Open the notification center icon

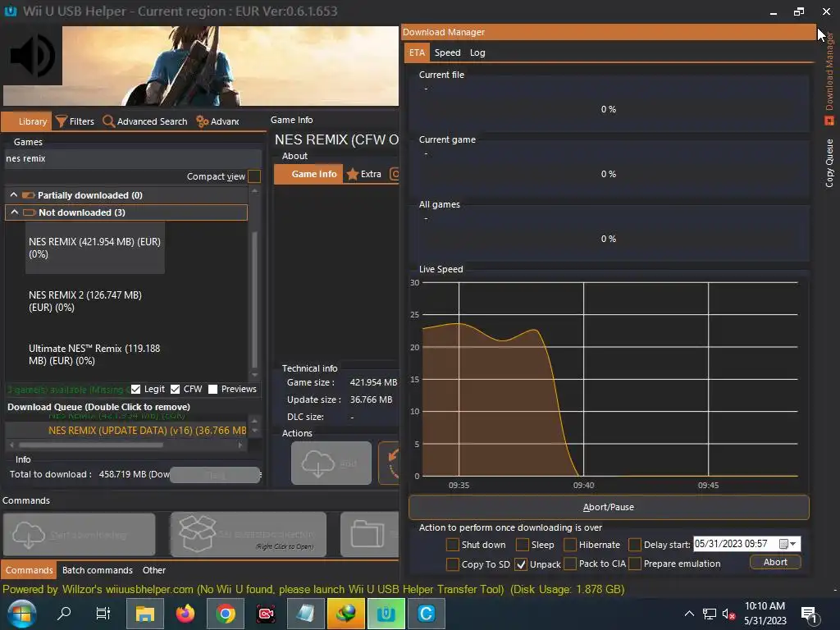(810, 614)
